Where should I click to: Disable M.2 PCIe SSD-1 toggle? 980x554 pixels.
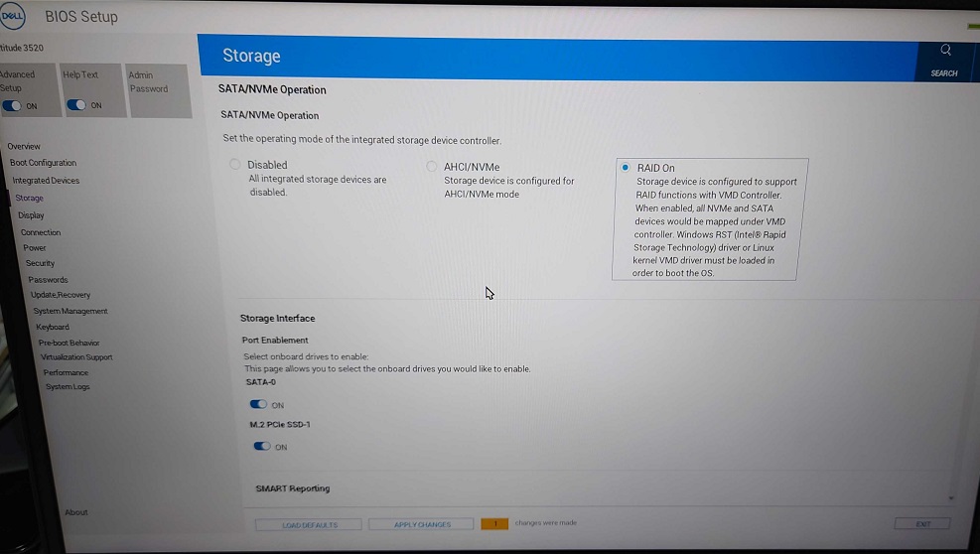tap(262, 447)
